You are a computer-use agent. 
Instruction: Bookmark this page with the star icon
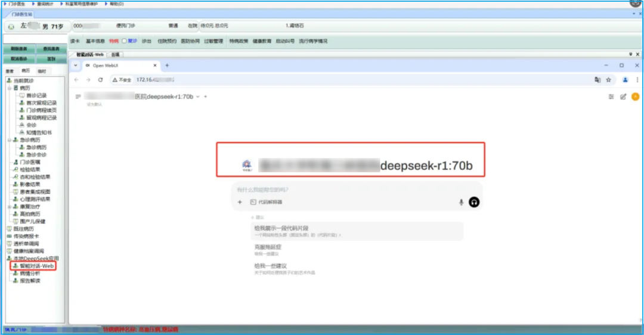608,79
